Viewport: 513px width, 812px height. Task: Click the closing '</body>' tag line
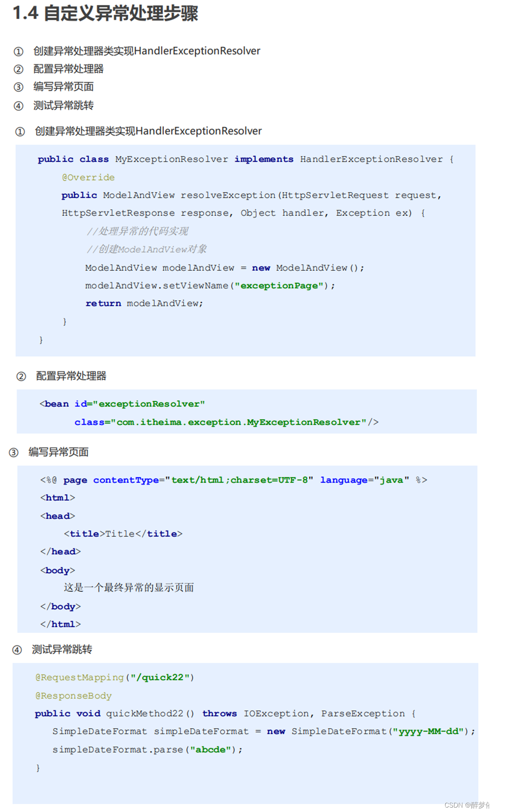[60, 606]
